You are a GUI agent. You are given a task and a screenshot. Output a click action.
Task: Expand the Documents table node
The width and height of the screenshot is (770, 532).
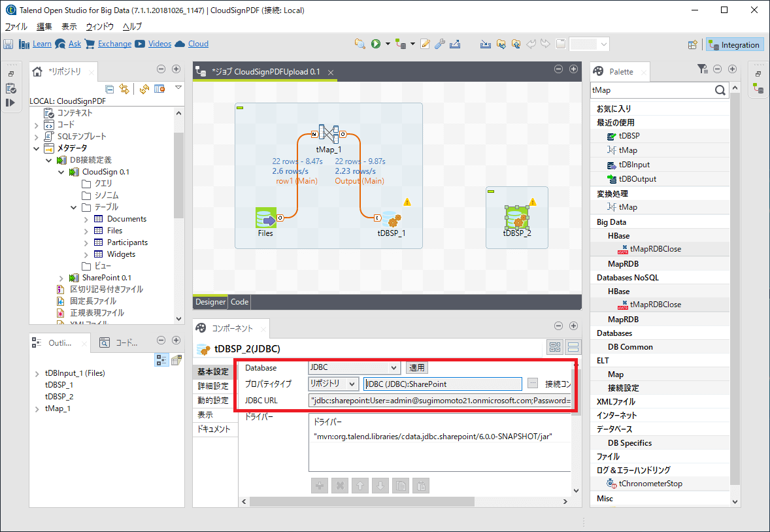(x=86, y=219)
